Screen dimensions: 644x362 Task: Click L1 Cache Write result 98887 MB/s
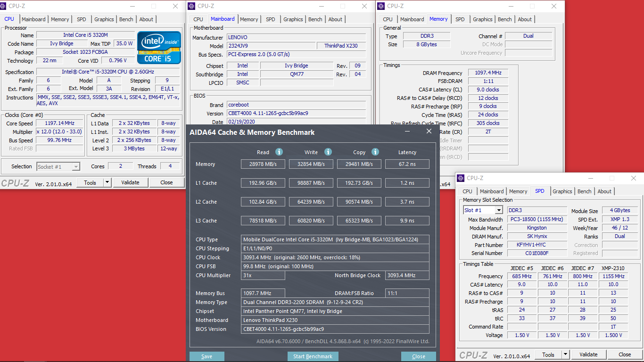point(311,183)
